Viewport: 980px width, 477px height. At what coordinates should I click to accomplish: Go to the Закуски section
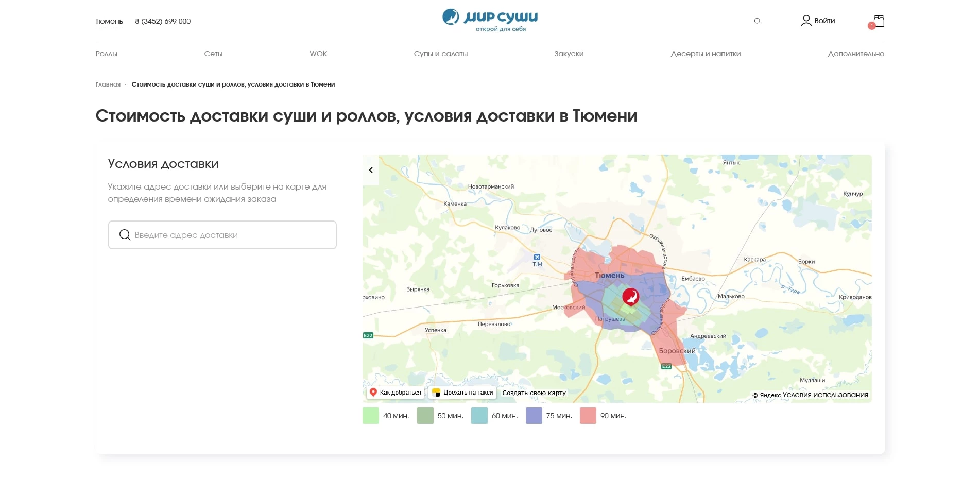tap(569, 54)
